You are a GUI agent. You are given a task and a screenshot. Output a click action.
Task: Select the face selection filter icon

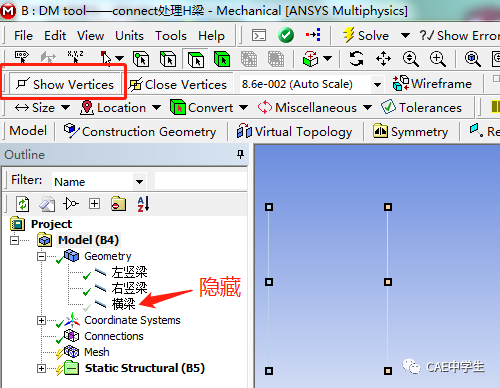tap(196, 60)
